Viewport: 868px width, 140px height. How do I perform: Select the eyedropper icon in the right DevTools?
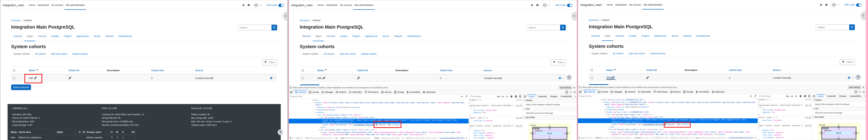click(755, 96)
